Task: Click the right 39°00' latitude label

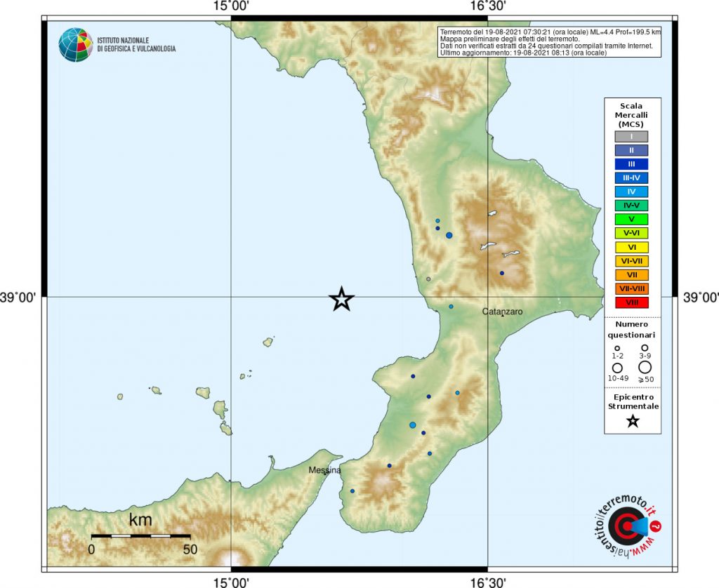Action: [700, 297]
